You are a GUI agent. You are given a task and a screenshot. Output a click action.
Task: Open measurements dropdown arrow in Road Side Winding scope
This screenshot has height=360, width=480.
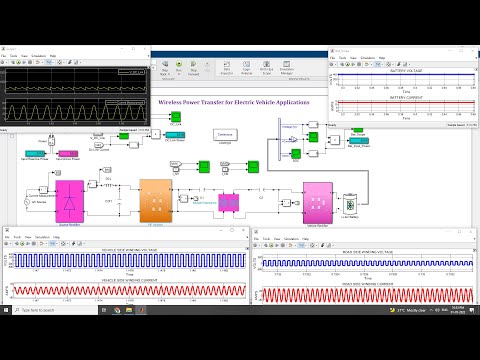click(x=333, y=245)
